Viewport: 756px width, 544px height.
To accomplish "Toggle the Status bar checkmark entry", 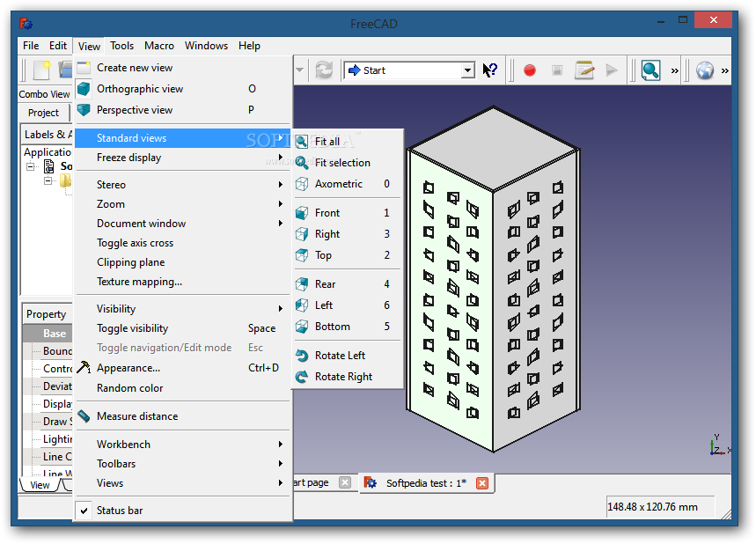I will (183, 511).
